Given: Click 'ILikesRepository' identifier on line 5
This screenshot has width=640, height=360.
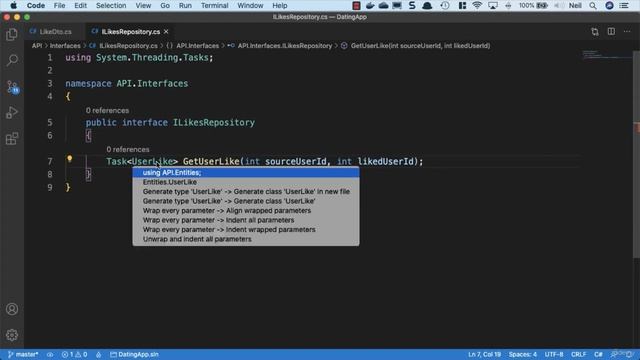Looking at the screenshot, I should point(214,122).
